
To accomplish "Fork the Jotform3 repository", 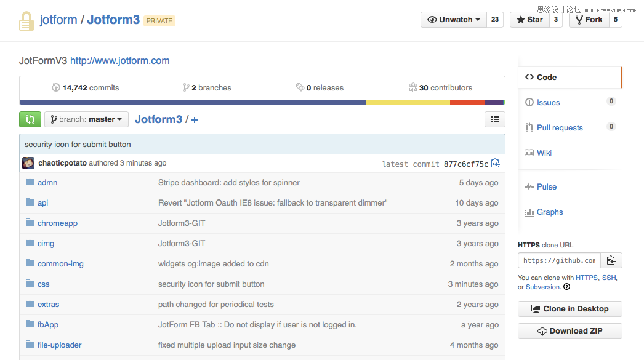I will [x=589, y=20].
